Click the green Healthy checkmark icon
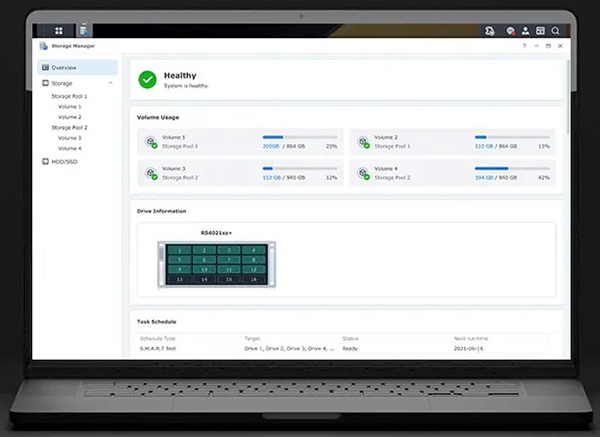This screenshot has width=600, height=437. [x=147, y=80]
